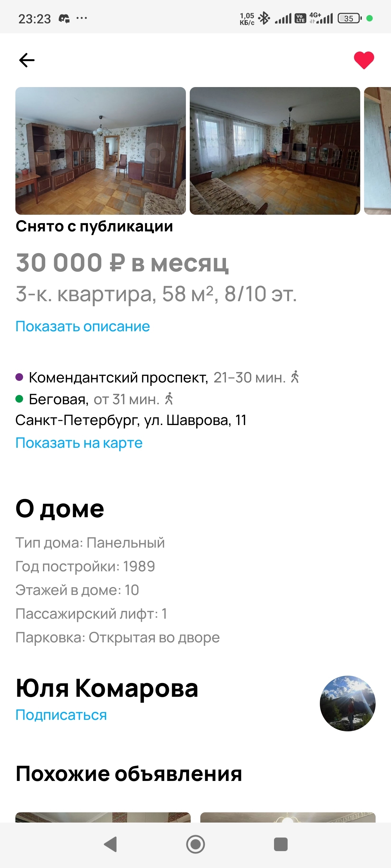Tap Android home circle button
This screenshot has width=391, height=868.
[x=195, y=844]
